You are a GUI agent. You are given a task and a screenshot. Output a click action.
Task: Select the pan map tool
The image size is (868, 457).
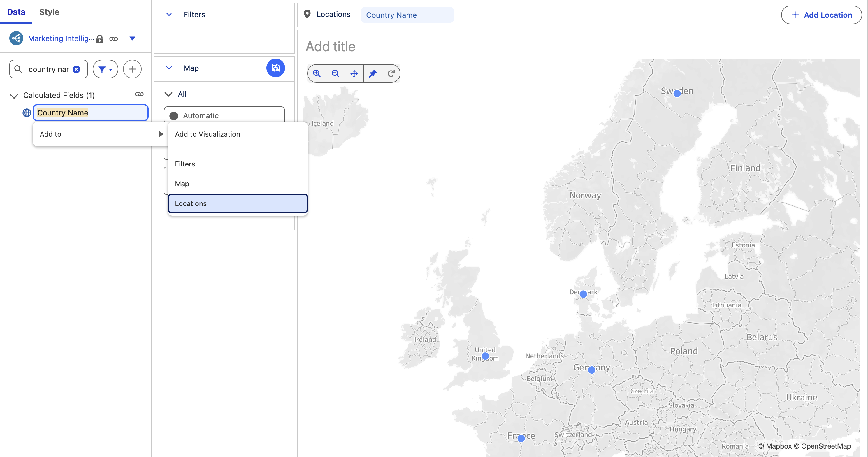(x=354, y=73)
